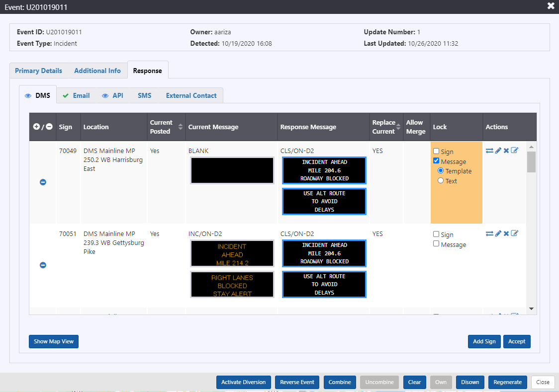Click the Accept button
The width and height of the screenshot is (559, 392).
[x=517, y=341]
